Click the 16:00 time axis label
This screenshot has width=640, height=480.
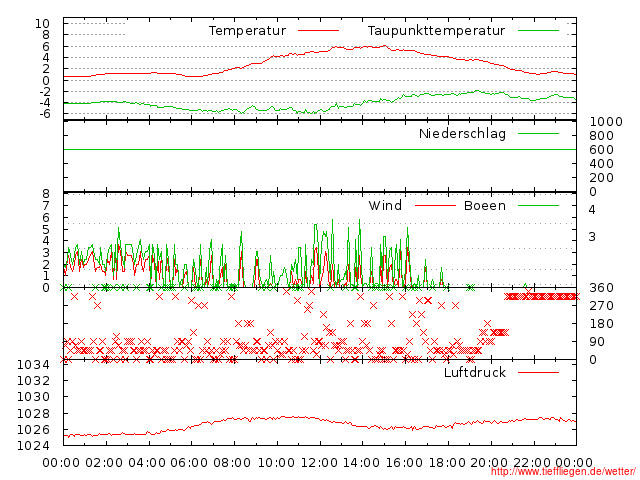404,463
